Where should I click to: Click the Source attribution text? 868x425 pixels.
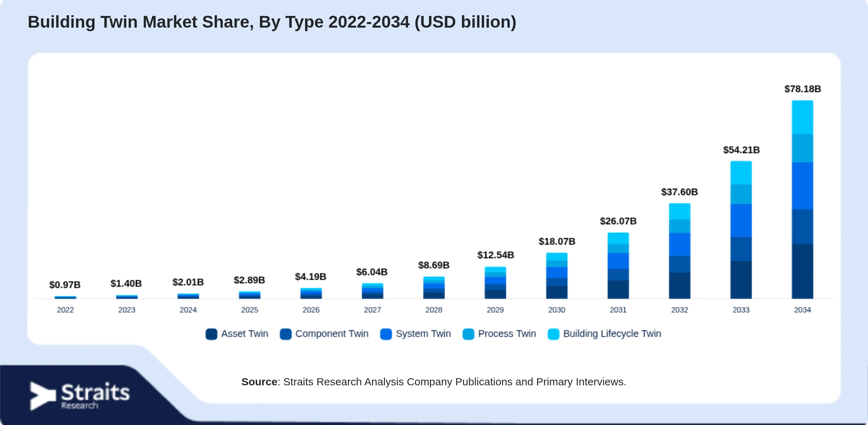[x=434, y=382]
